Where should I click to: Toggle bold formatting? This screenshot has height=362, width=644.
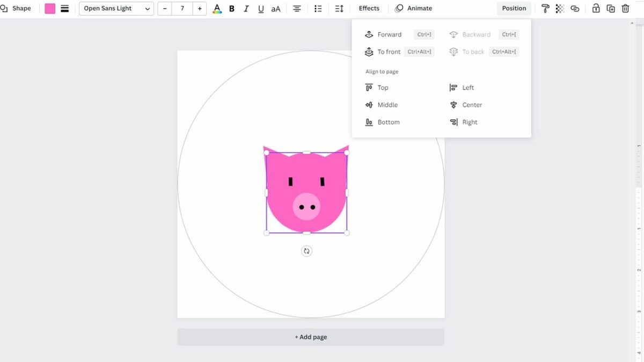(x=231, y=8)
